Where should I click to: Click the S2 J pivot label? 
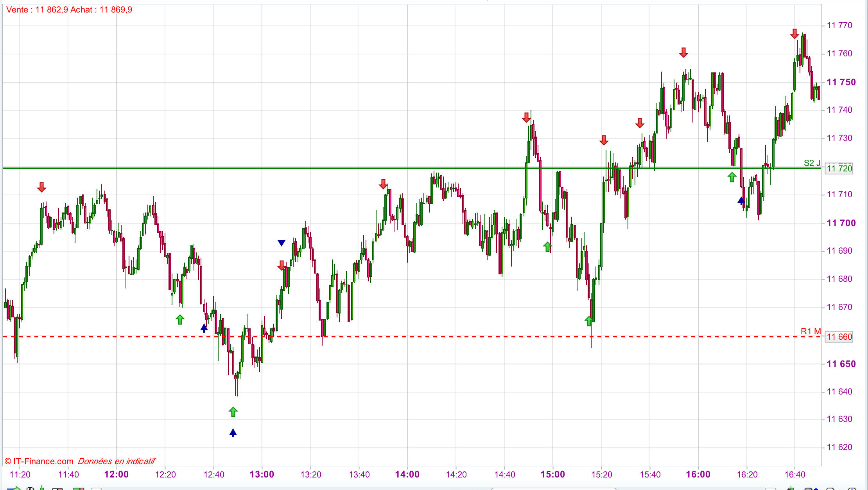pyautogui.click(x=812, y=163)
